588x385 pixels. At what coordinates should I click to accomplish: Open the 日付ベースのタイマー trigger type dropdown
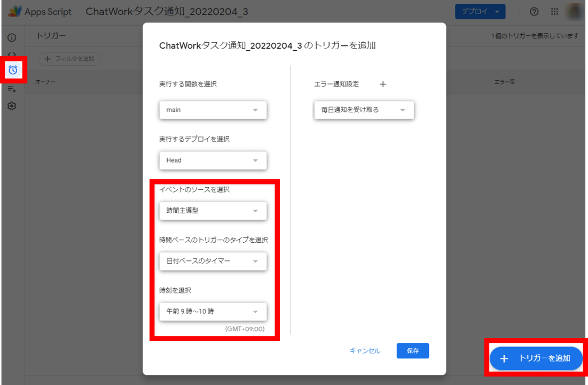click(213, 261)
